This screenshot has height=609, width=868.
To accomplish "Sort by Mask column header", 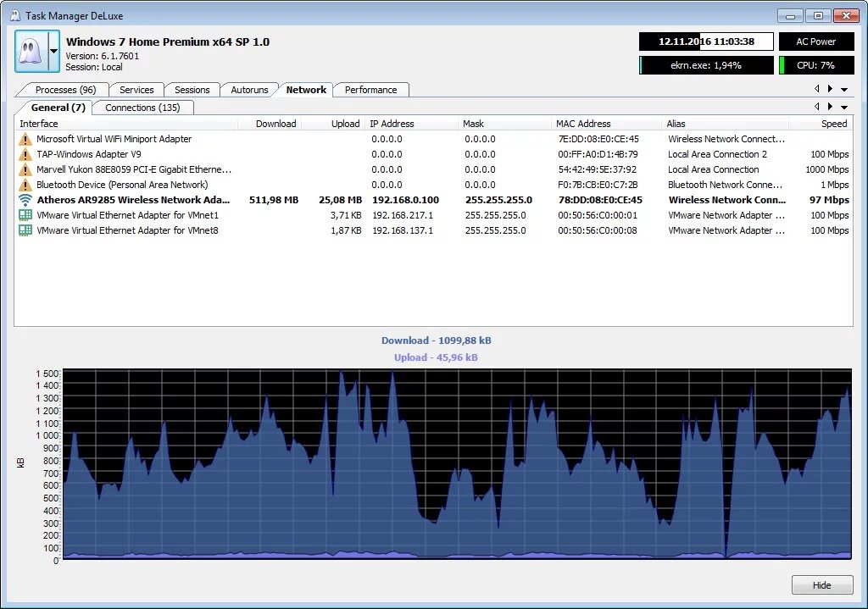I will pyautogui.click(x=505, y=124).
